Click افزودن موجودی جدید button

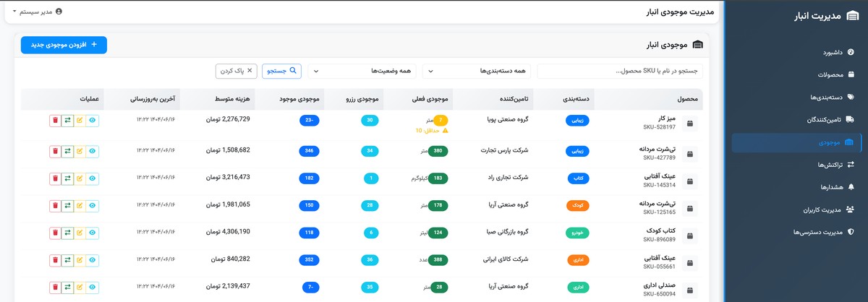click(64, 45)
